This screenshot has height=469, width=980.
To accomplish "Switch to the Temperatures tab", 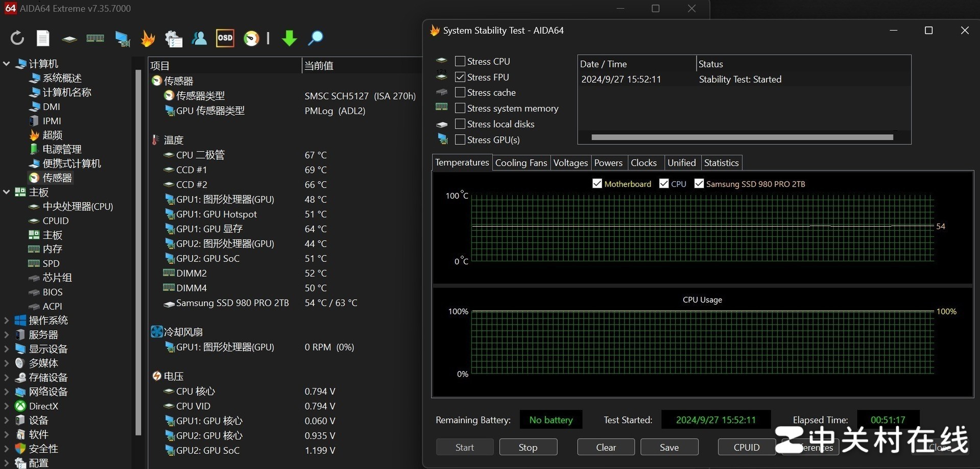I will tap(462, 162).
